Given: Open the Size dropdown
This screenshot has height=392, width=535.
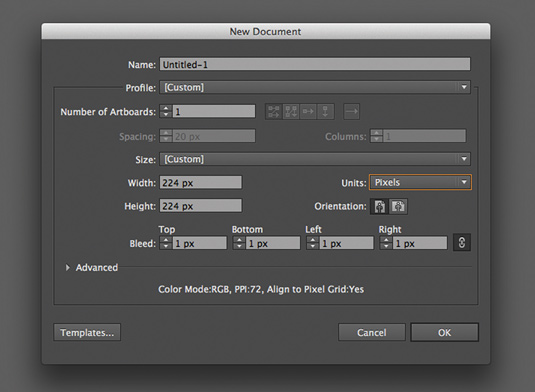Looking at the screenshot, I should (315, 159).
